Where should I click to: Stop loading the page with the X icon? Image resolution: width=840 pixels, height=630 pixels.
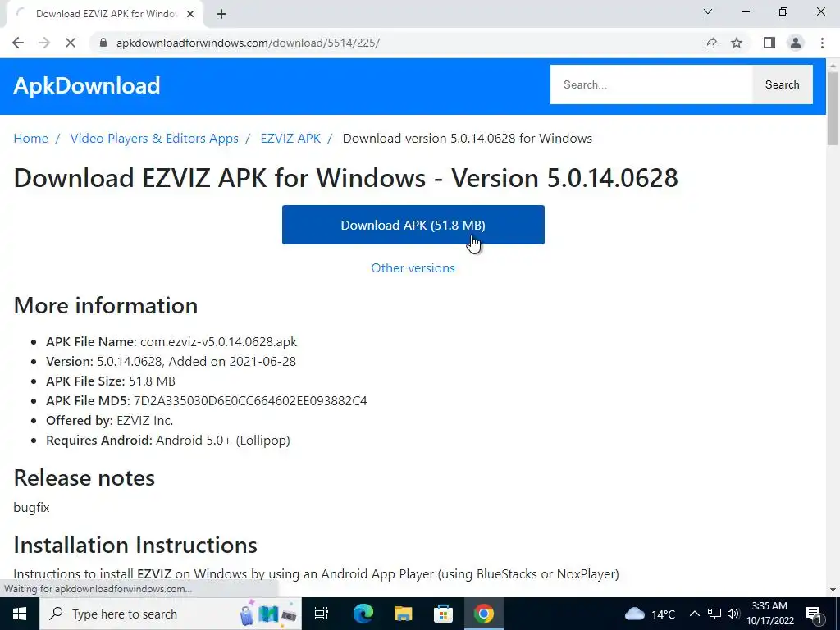[x=71, y=43]
